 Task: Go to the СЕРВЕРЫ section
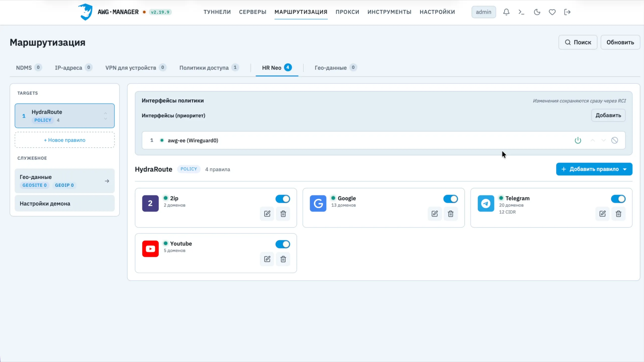tap(253, 12)
